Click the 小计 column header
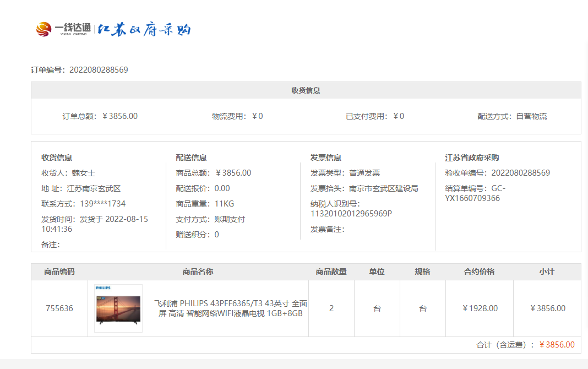Image resolution: width=588 pixels, height=369 pixels. 547,272
